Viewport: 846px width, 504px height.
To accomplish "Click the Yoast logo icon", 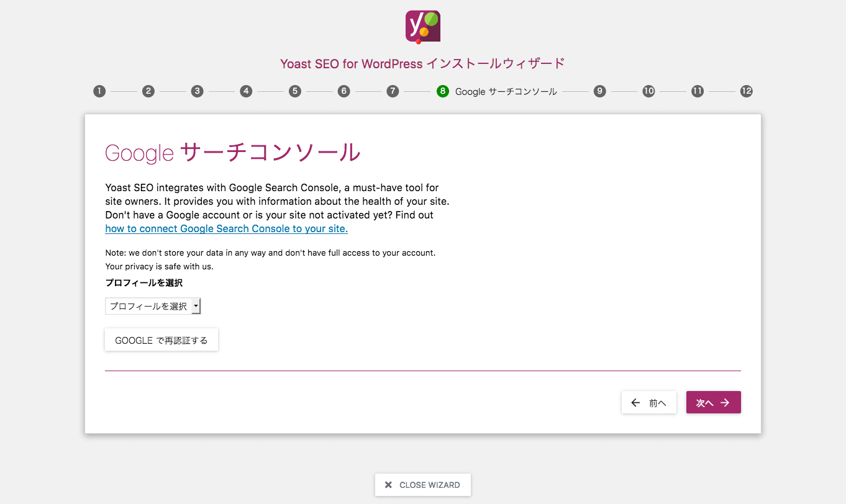I will click(x=423, y=27).
